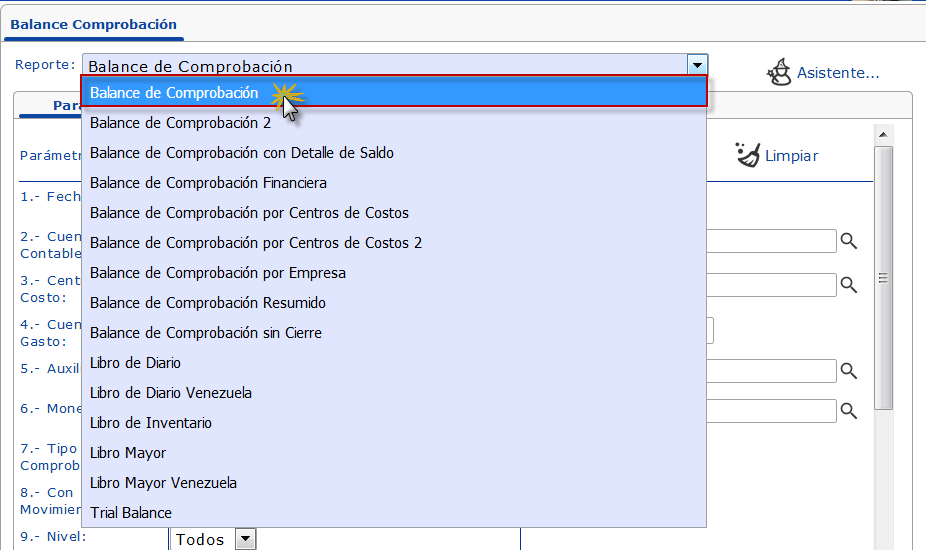926x550 pixels.
Task: Click the Cuenta Contable input field
Action: [x=771, y=241]
